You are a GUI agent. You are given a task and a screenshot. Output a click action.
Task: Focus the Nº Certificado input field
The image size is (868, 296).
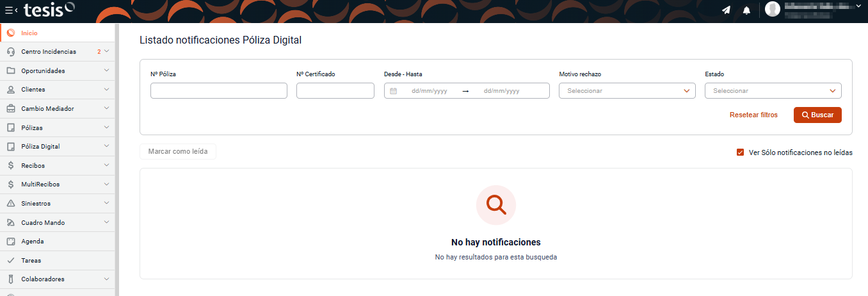point(335,91)
